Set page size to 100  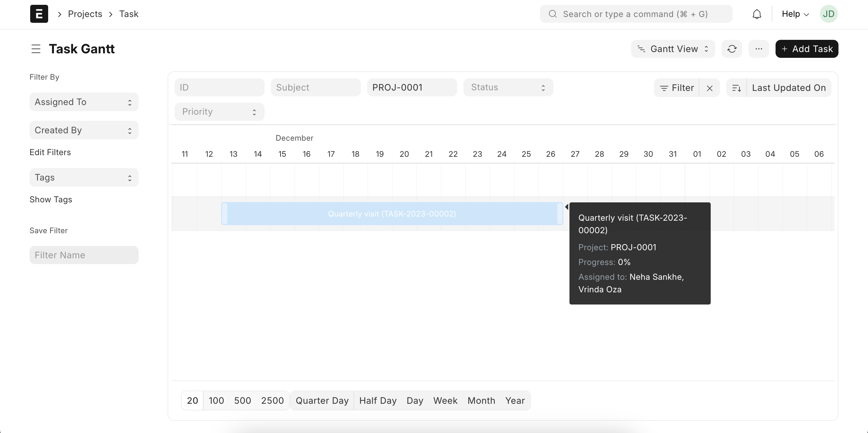pos(216,401)
